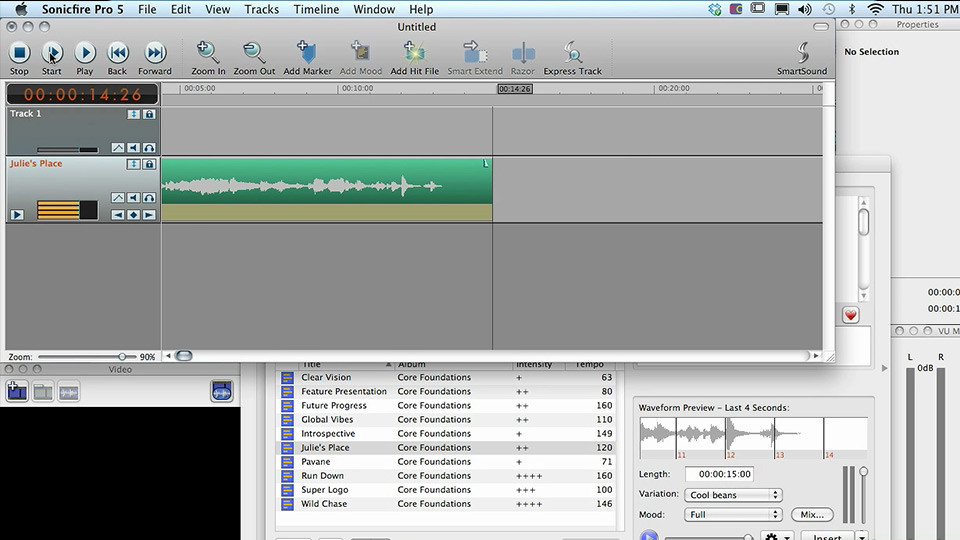The image size is (960, 540).
Task: Toggle volume envelope on Julie's Place track
Action: pos(118,198)
